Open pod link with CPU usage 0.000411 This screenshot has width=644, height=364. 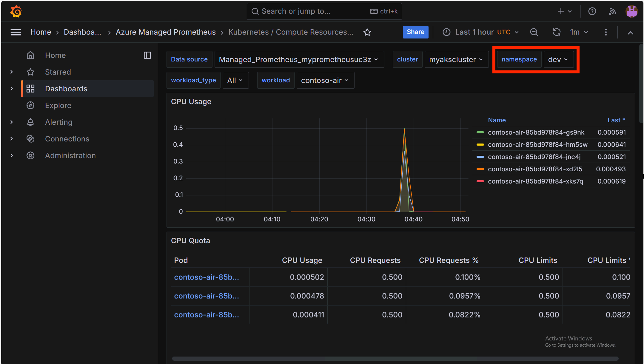click(x=207, y=315)
